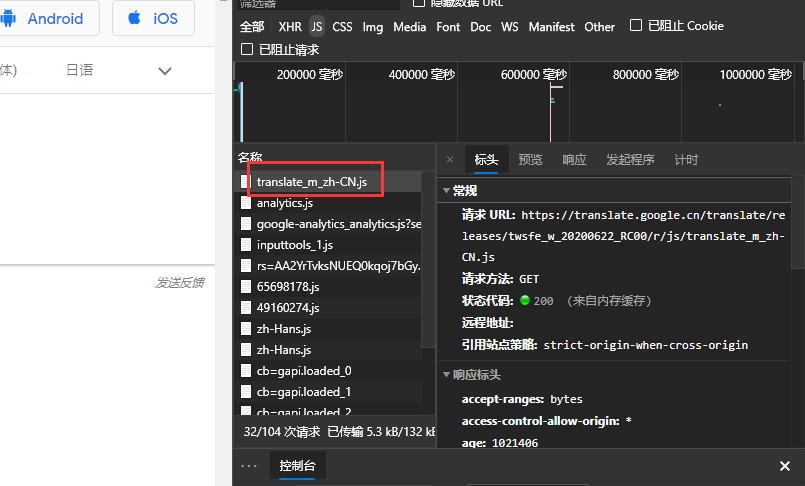This screenshot has height=486, width=805.
Task: Close the request details pane with X
Action: point(449,160)
